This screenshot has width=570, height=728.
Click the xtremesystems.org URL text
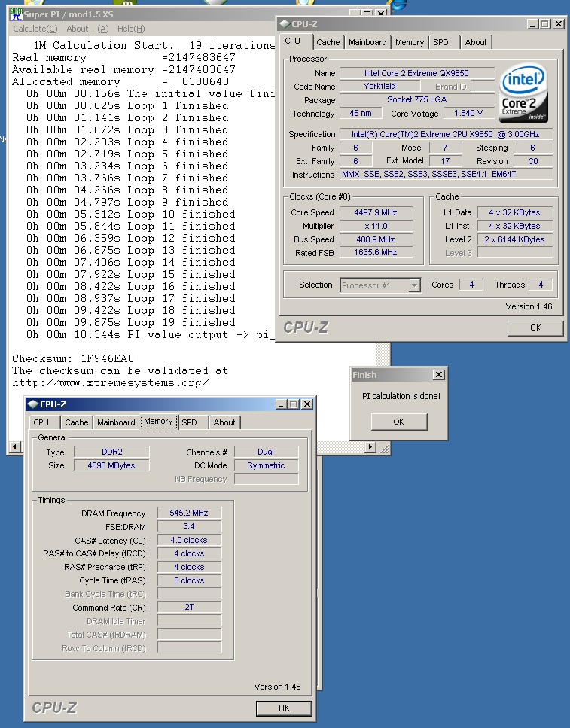(111, 383)
